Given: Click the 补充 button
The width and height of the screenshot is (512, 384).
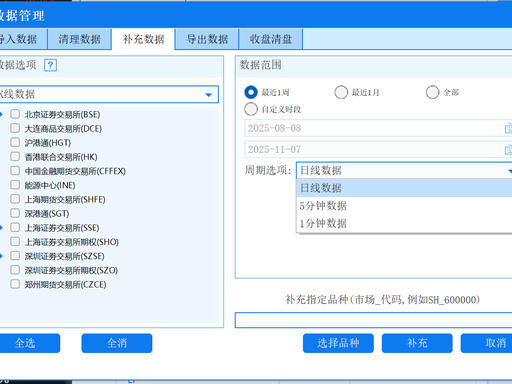Looking at the screenshot, I should (417, 343).
